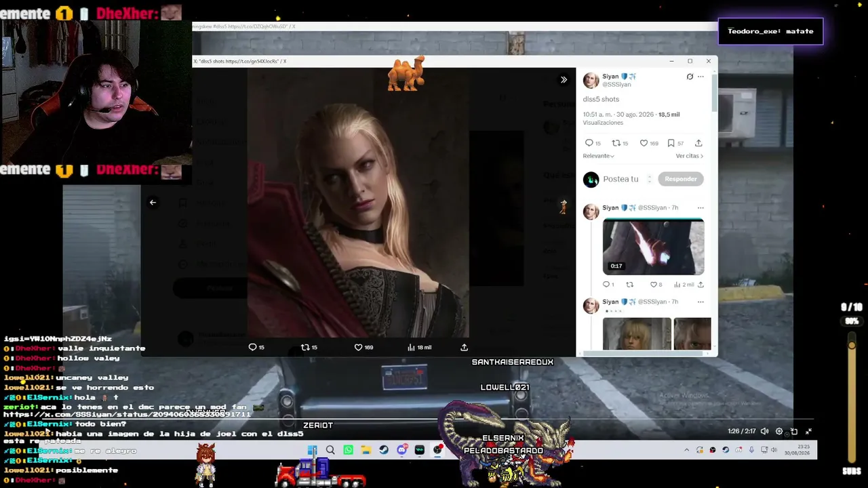Viewport: 868px width, 488px height.
Task: Bookmark the tweet with 57 saves
Action: pos(675,143)
